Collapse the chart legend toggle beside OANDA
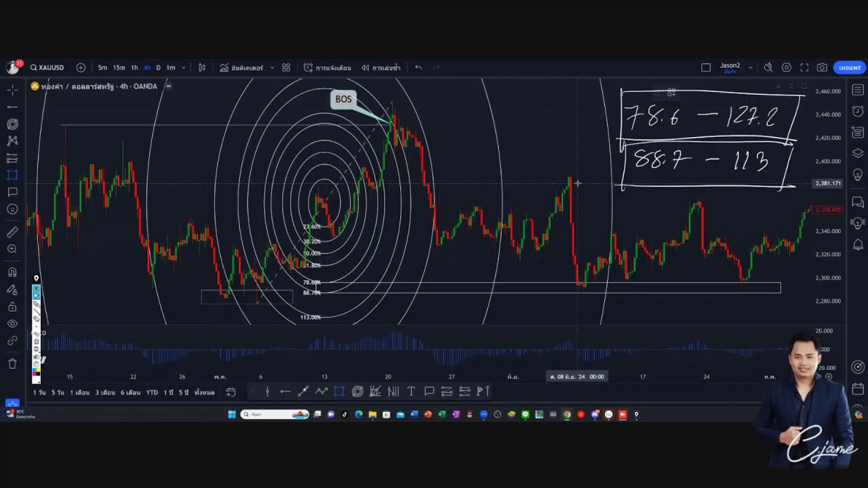 pos(168,86)
